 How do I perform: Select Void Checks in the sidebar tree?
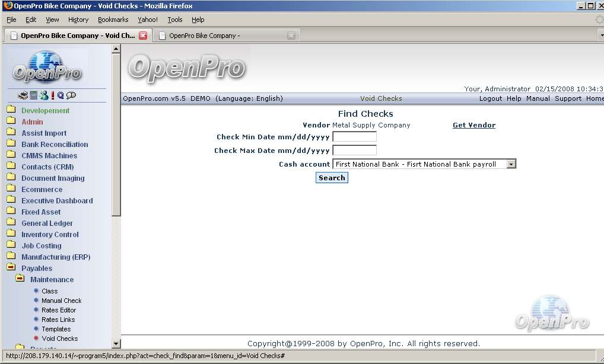(60, 339)
